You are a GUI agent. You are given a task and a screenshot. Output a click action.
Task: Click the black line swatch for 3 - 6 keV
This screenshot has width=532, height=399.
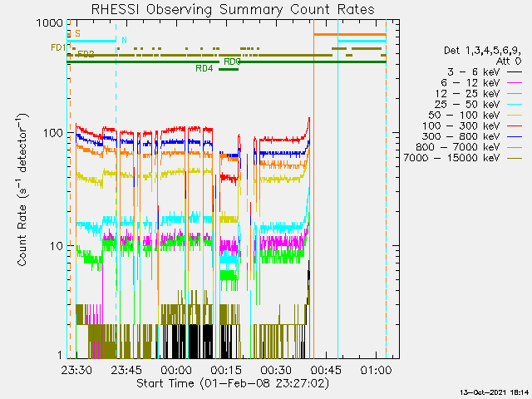[x=515, y=72]
